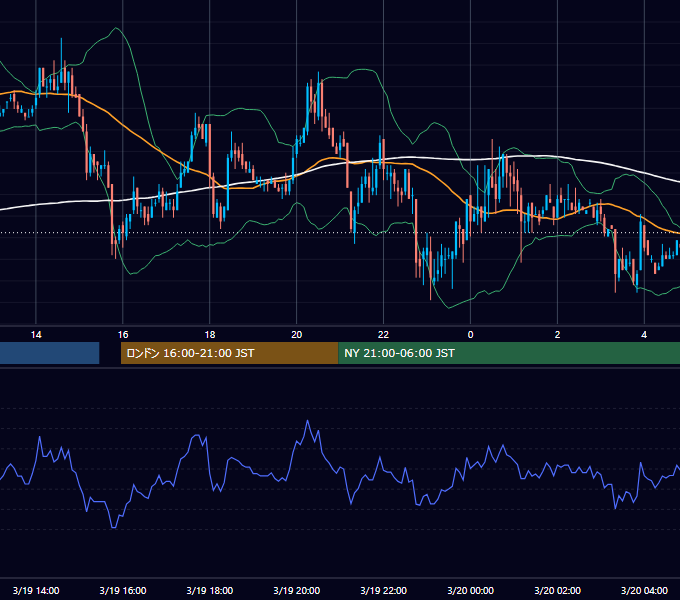Click the hour 0 axis label
The width and height of the screenshot is (680, 600).
click(471, 335)
